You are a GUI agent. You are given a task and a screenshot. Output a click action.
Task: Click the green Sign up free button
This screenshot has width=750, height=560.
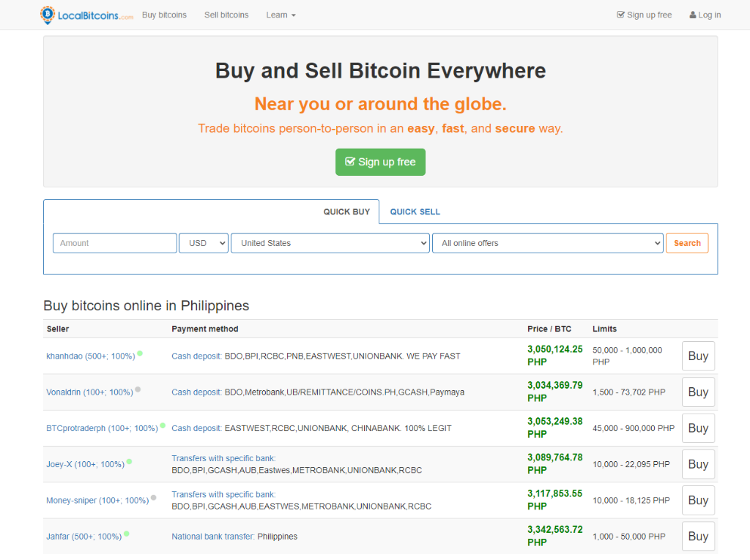380,162
